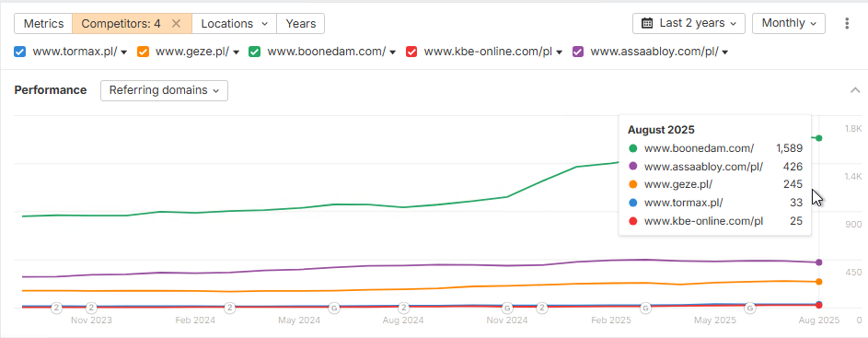The width and height of the screenshot is (868, 338).
Task: Disable the www.boonedam.com/ green checkbox
Action: tap(255, 52)
